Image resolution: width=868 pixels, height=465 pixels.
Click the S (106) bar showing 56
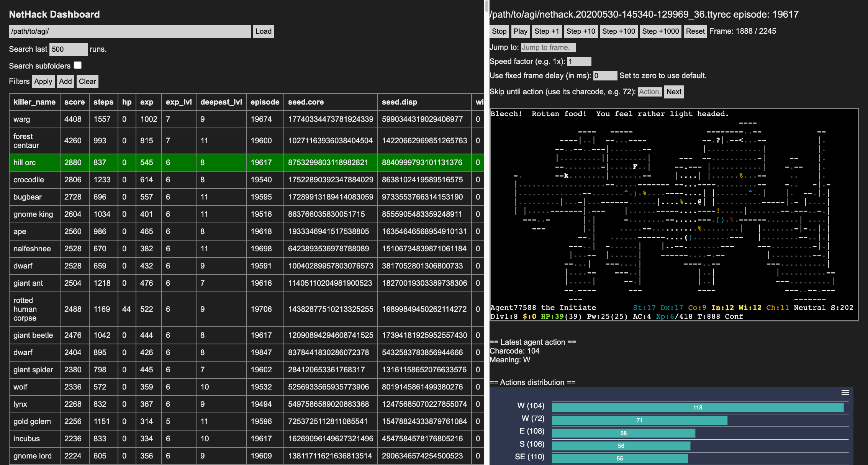coord(621,446)
